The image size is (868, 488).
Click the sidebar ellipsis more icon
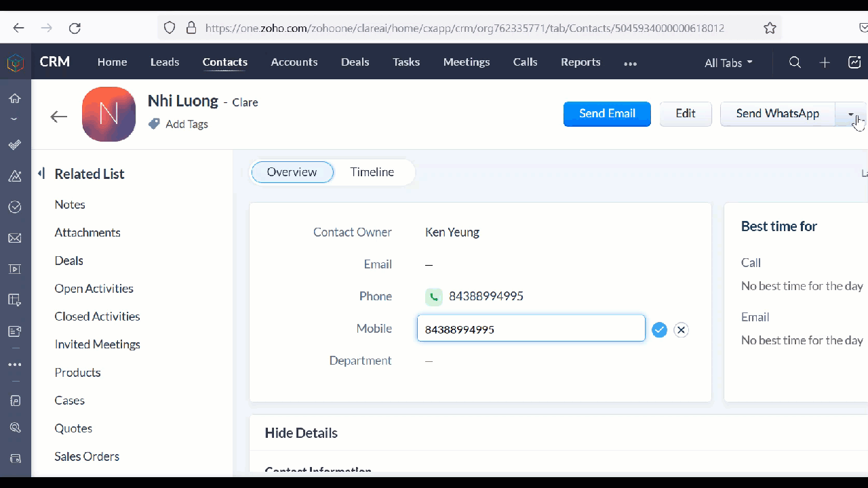15,365
